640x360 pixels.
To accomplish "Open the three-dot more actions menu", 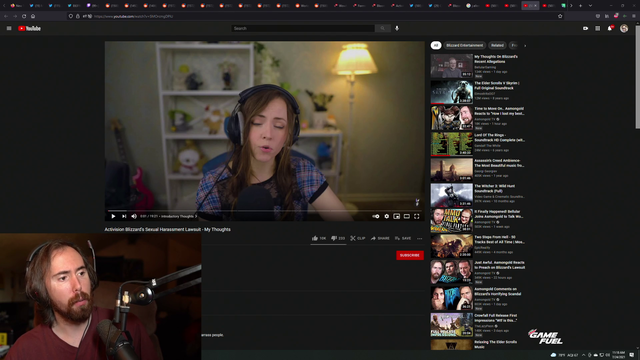I will click(x=420, y=238).
